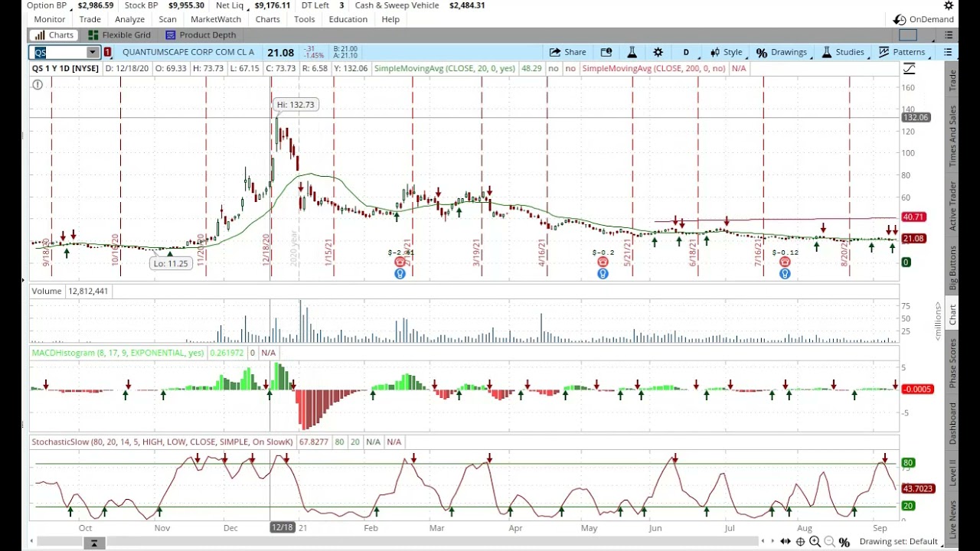
Task: Open the Dashboard side tab
Action: (953, 423)
